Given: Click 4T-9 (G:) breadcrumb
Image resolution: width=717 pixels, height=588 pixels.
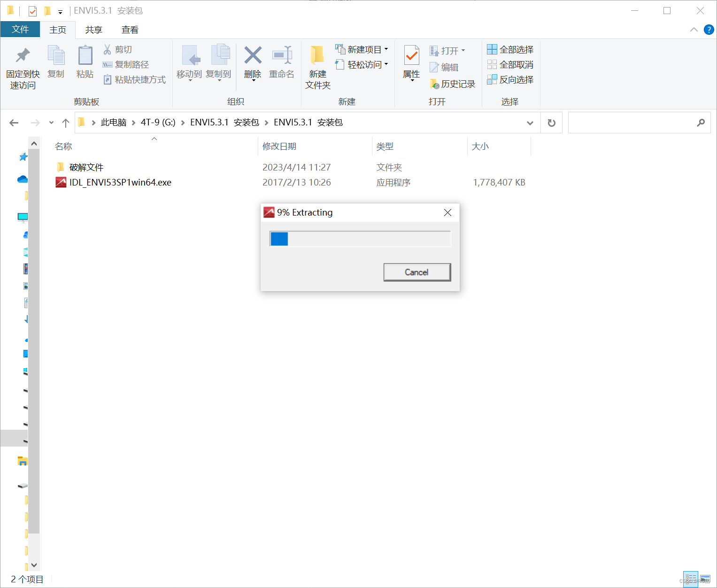Looking at the screenshot, I should click(158, 122).
